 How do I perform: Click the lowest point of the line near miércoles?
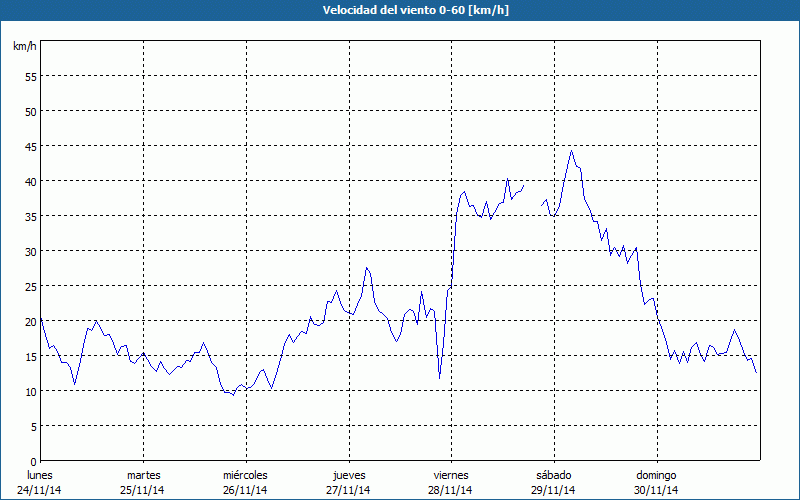(233, 395)
